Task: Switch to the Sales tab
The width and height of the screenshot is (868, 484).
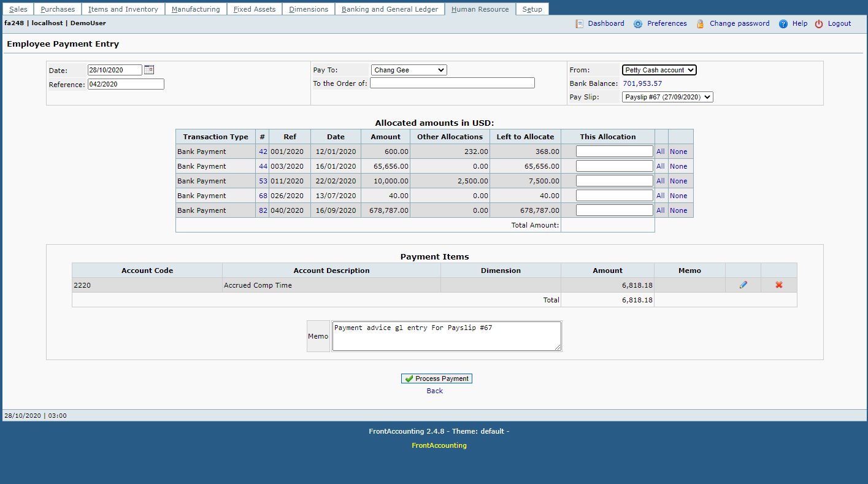Action: [x=18, y=9]
